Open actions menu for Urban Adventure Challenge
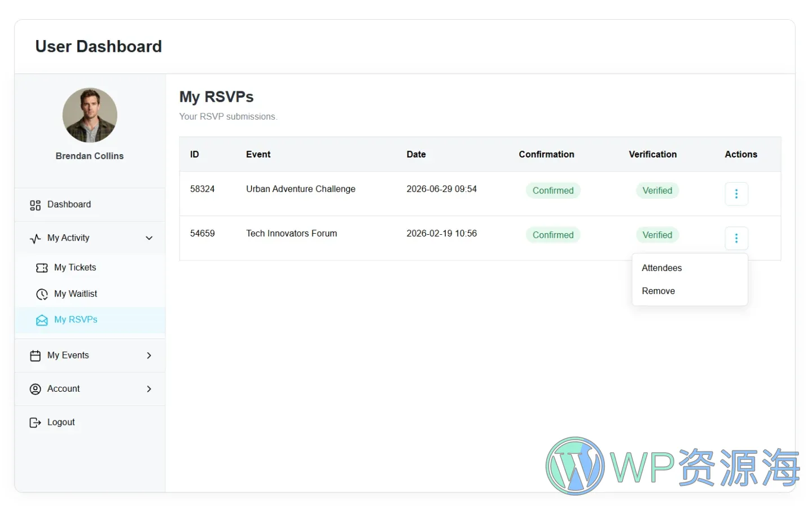Viewport: 812px width, 508px height. tap(736, 194)
